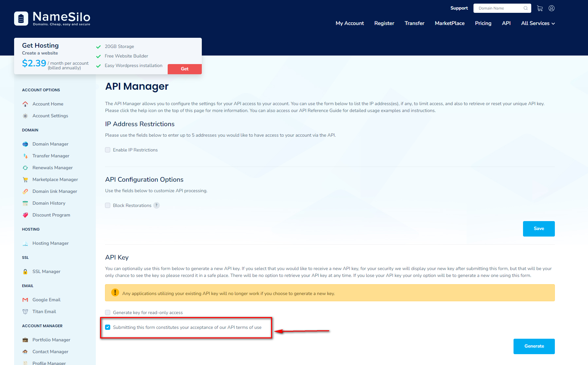
Task: Open Account Settings sidebar link
Action: 50,116
